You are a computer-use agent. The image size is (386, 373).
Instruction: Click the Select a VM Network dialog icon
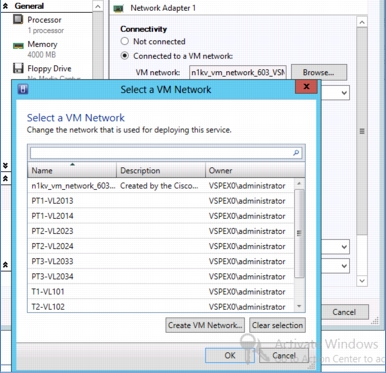pyautogui.click(x=23, y=89)
